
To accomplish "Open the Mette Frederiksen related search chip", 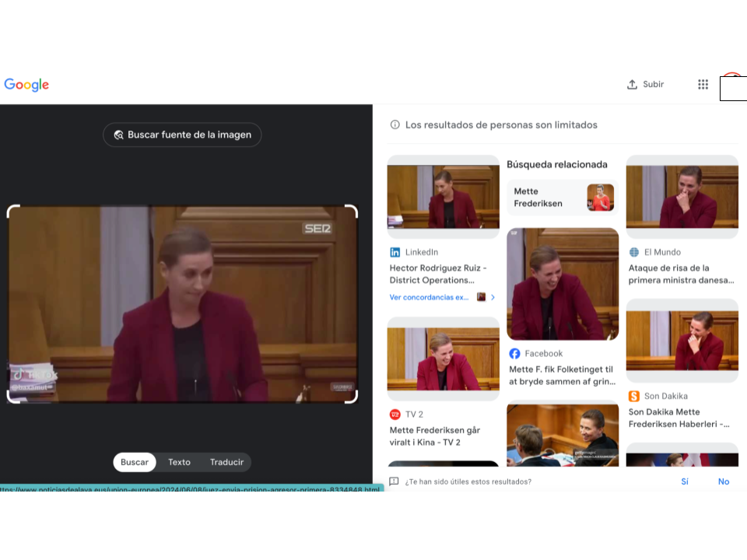I will tap(562, 198).
